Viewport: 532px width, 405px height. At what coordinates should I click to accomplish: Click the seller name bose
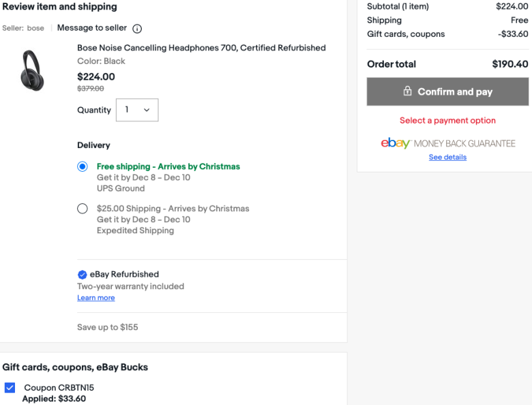click(35, 28)
